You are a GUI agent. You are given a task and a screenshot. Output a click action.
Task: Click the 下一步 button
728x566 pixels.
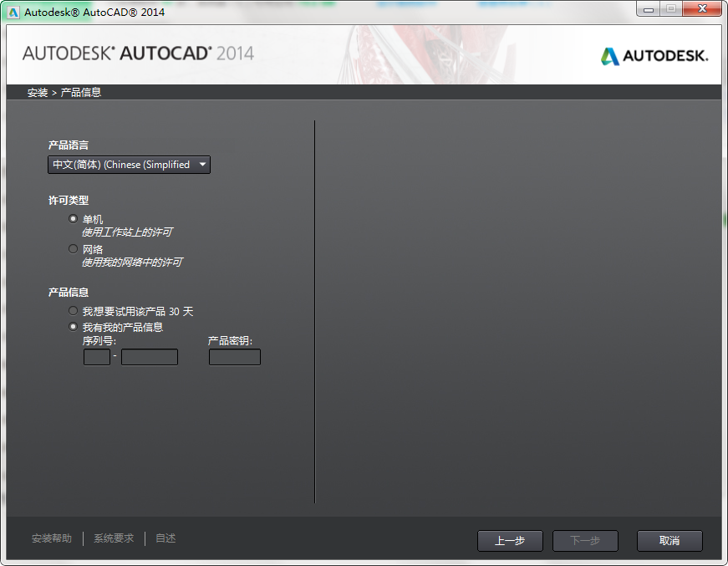(x=585, y=540)
